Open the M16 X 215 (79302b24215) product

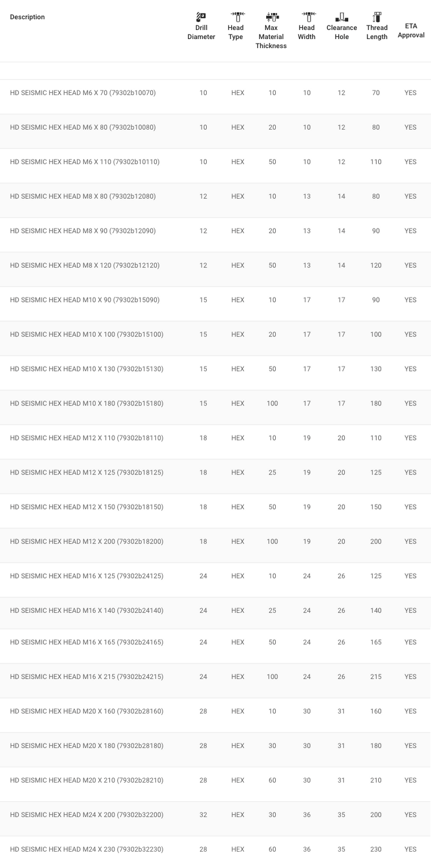[215, 677]
